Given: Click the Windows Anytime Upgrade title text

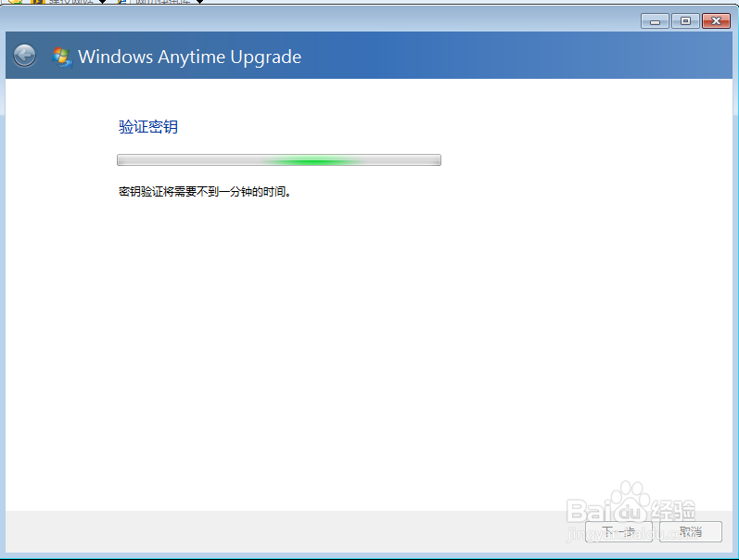Looking at the screenshot, I should (x=189, y=57).
